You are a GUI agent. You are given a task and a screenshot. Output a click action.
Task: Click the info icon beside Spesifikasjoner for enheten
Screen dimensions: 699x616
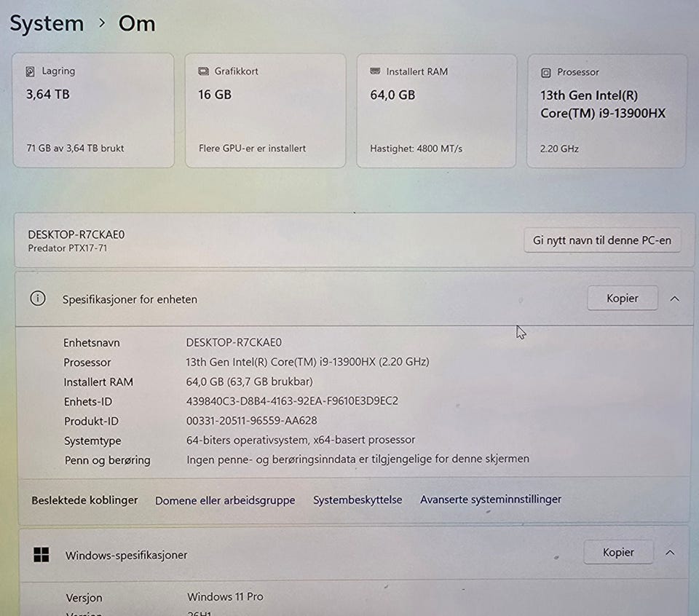tap(38, 299)
